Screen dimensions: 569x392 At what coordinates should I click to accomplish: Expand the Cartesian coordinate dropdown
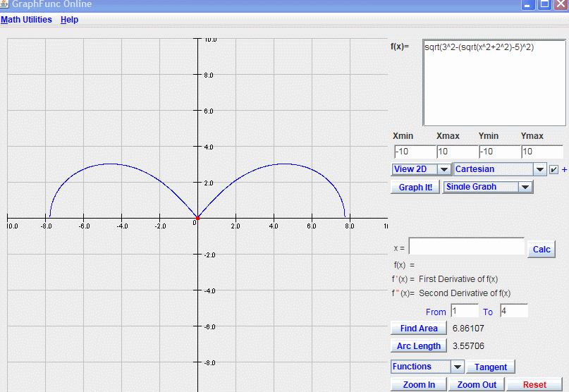click(x=540, y=169)
